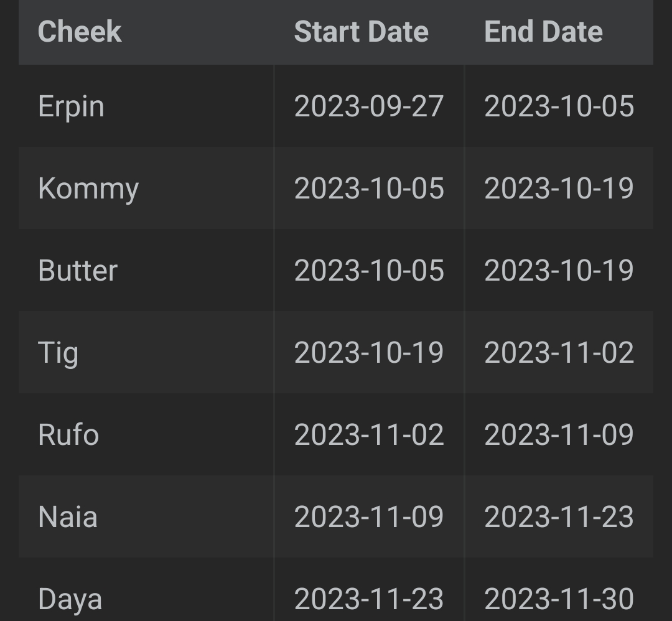
Task: Click Rufo's end date 2023-11-09
Action: [559, 434]
